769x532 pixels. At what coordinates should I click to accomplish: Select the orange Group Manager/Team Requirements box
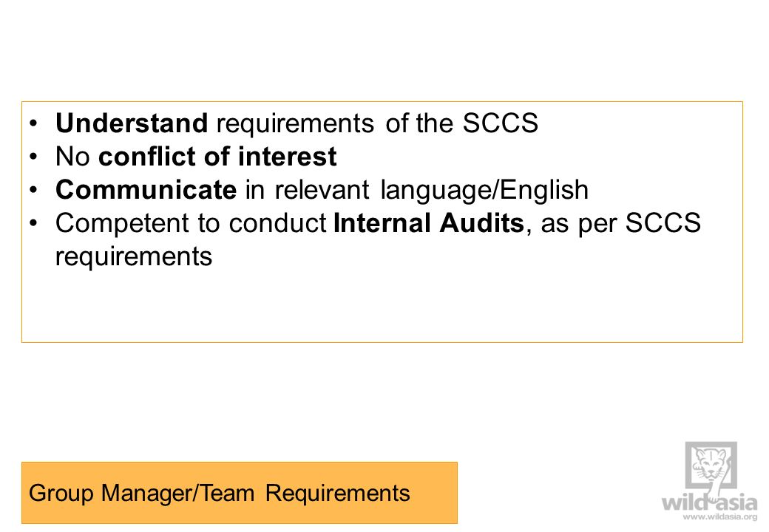240,492
